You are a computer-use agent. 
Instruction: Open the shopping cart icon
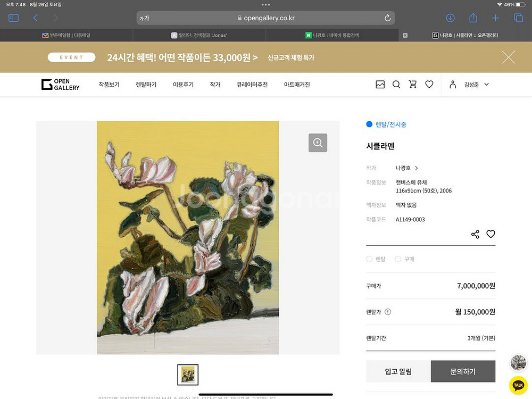coord(413,84)
